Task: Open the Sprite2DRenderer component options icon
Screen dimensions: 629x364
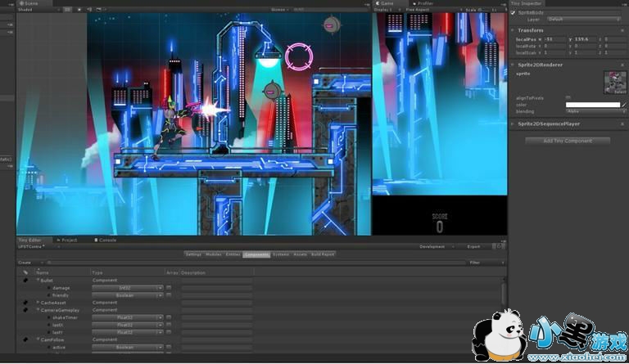Action: [622, 64]
